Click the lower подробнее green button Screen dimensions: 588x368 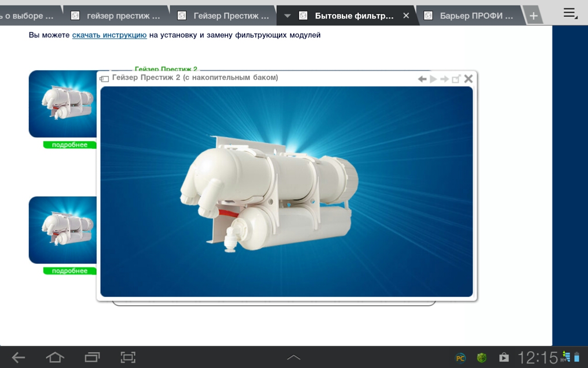tap(69, 271)
